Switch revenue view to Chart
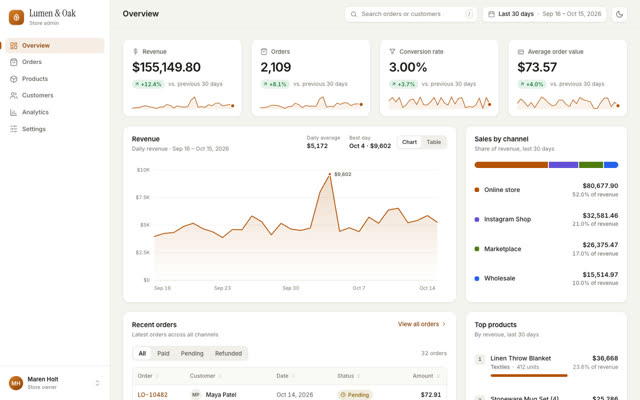 [x=409, y=142]
